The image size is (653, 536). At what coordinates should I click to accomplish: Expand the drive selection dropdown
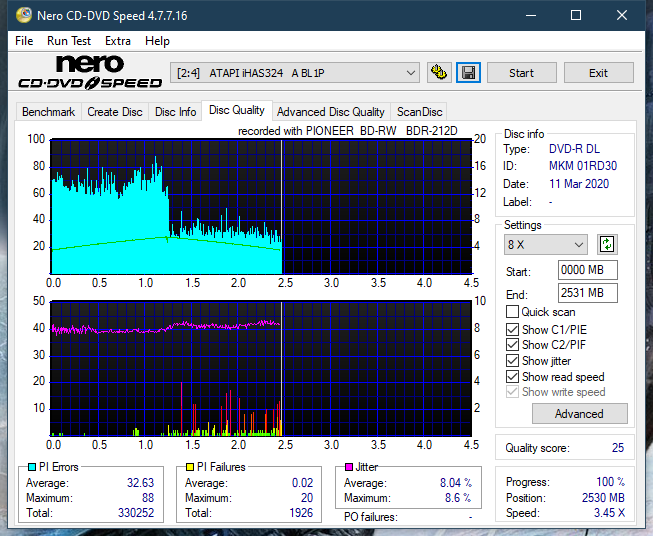[294, 73]
